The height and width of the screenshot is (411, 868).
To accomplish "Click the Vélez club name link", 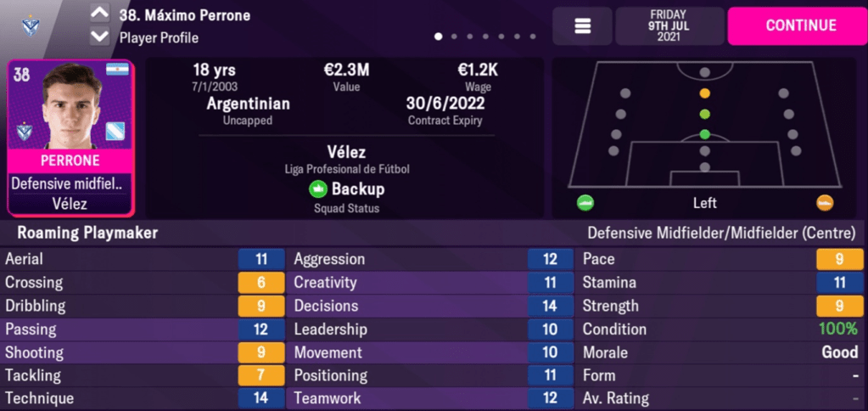I will point(345,153).
